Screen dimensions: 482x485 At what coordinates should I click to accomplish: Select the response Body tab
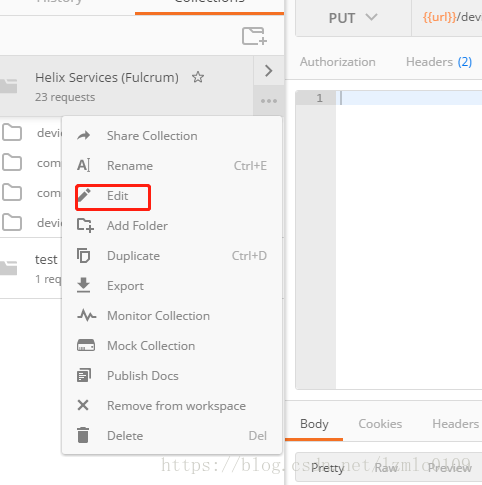click(x=314, y=424)
